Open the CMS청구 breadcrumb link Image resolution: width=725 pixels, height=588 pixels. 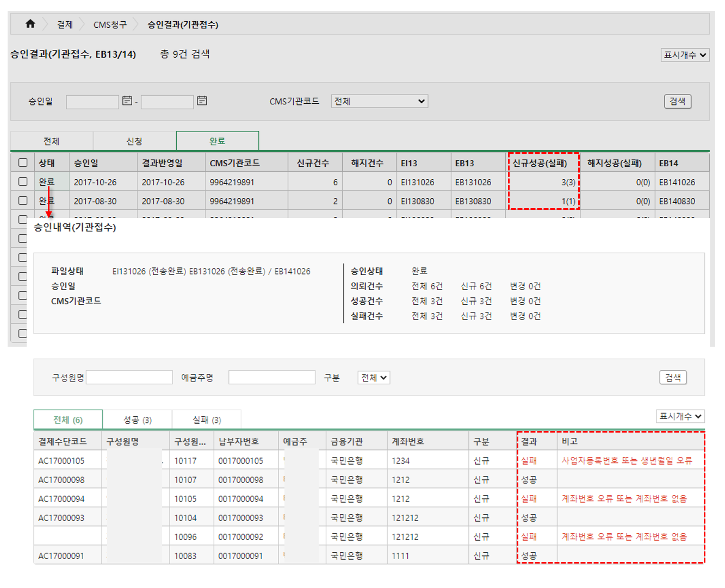point(110,24)
